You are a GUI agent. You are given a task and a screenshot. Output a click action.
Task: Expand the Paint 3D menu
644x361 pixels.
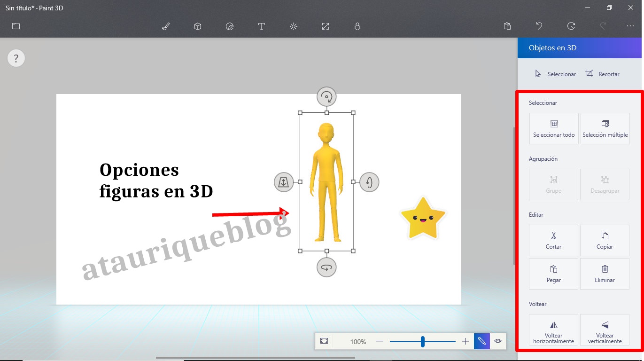(x=16, y=26)
